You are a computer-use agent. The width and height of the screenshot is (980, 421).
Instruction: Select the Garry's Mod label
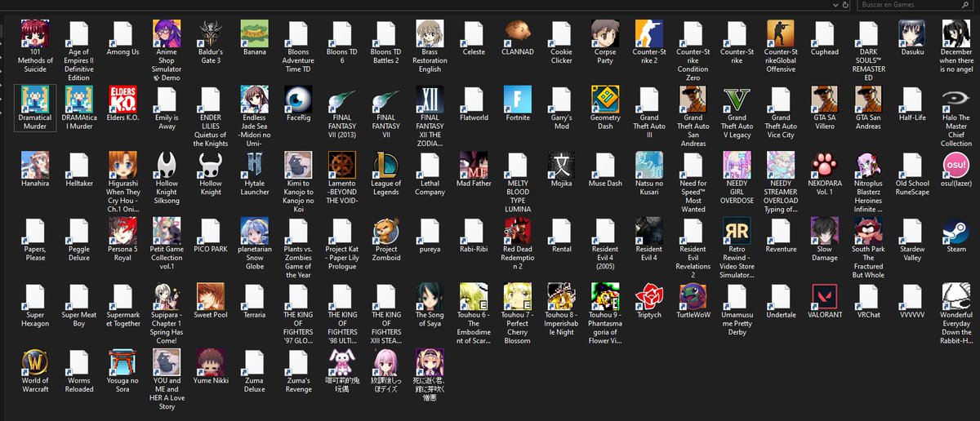tap(562, 122)
